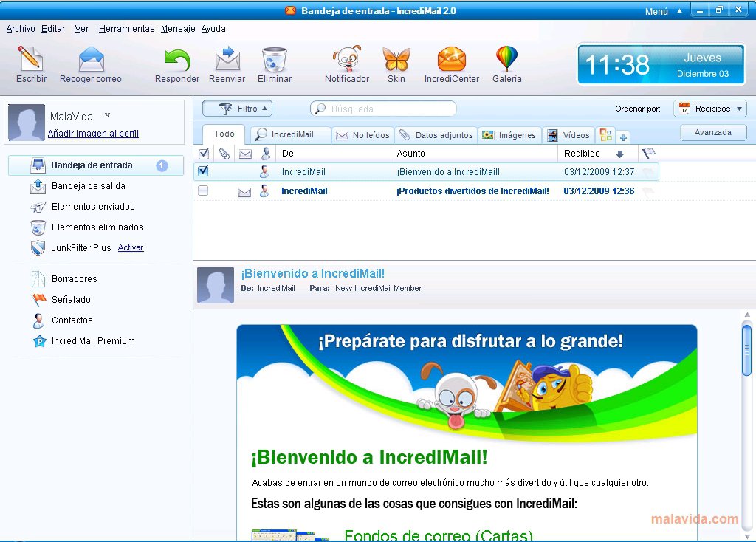Delete message via Eliminar bin icon
Screen dimensions: 756x542
point(275,59)
